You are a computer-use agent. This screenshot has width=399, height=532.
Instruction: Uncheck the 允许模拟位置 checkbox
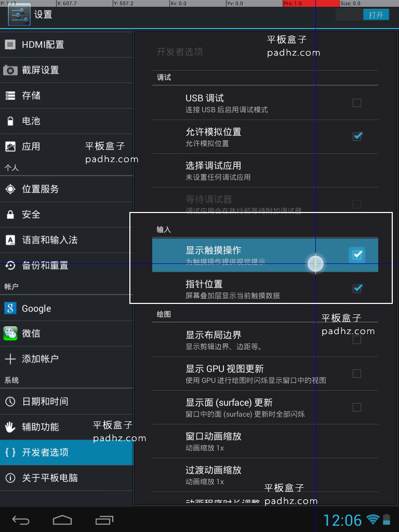click(357, 137)
